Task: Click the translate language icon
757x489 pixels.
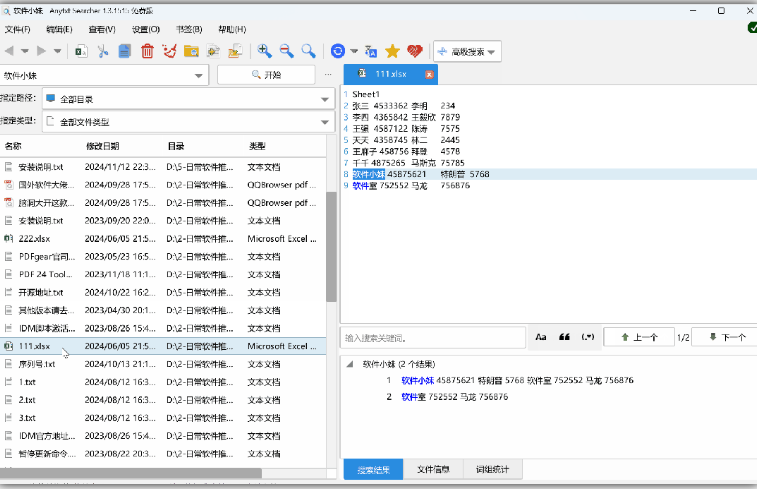Action: pos(371,51)
